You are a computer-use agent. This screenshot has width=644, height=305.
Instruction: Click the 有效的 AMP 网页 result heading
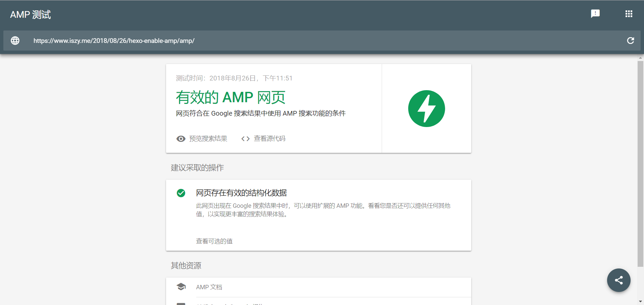tap(230, 98)
